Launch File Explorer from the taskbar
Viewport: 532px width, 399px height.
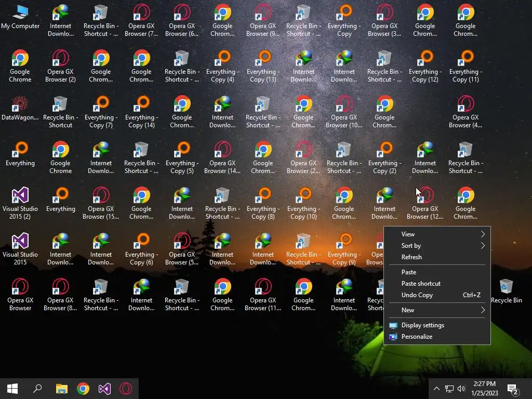[x=62, y=389]
